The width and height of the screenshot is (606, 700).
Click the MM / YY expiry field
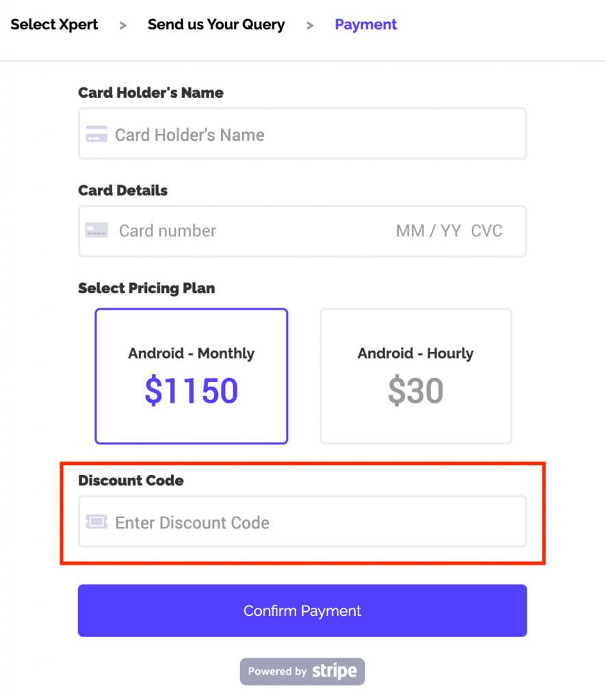click(428, 230)
